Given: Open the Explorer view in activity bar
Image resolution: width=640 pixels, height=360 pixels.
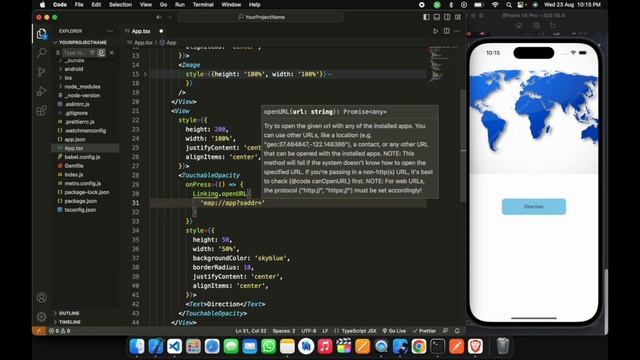Looking at the screenshot, I should pos(41,33).
